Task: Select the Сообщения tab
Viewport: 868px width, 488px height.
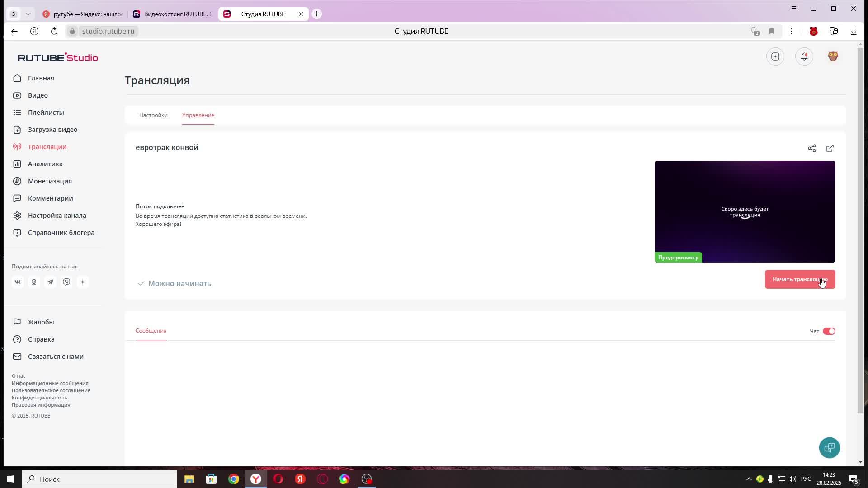Action: point(151,331)
